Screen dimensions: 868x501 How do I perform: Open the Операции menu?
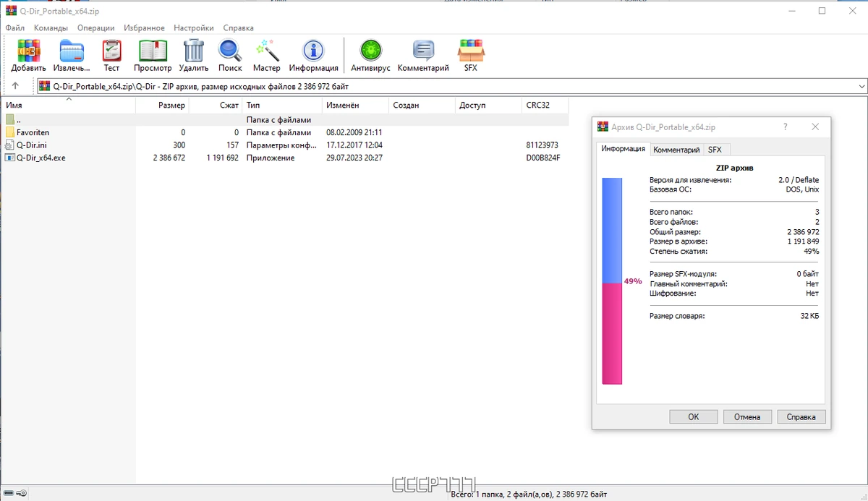click(x=95, y=27)
